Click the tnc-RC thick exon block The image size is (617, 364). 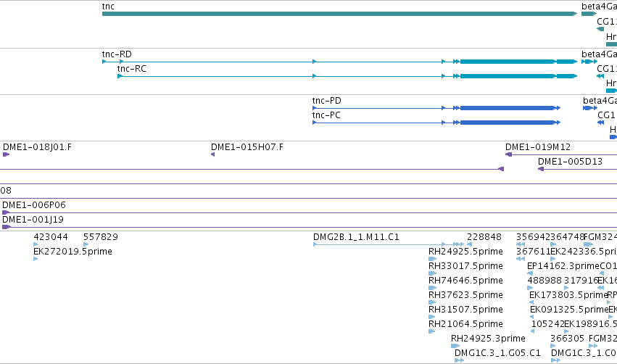point(508,76)
